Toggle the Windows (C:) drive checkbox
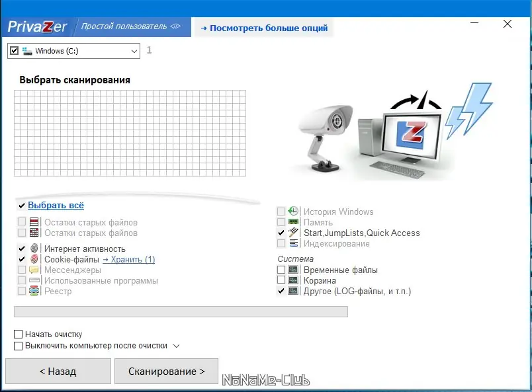Viewport: 532px width, 392px height. pos(15,51)
